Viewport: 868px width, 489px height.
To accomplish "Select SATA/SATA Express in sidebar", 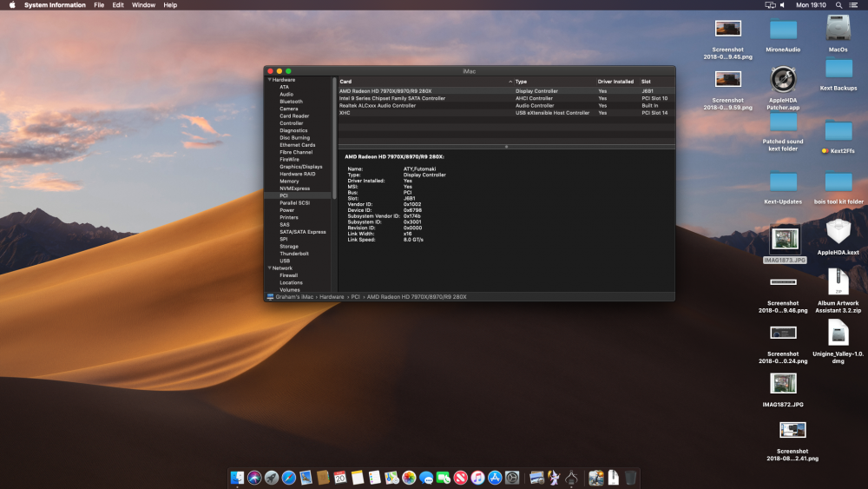I will pyautogui.click(x=303, y=232).
